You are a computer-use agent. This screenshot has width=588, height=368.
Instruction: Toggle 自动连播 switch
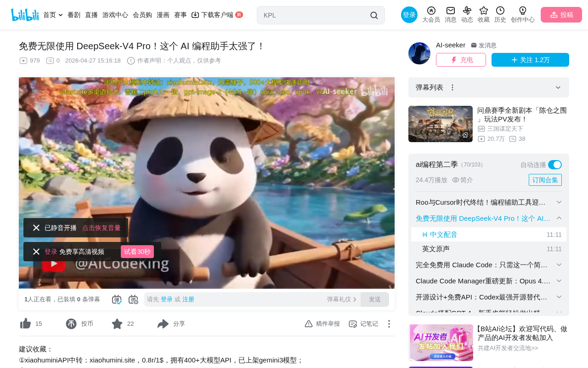pyautogui.click(x=555, y=165)
